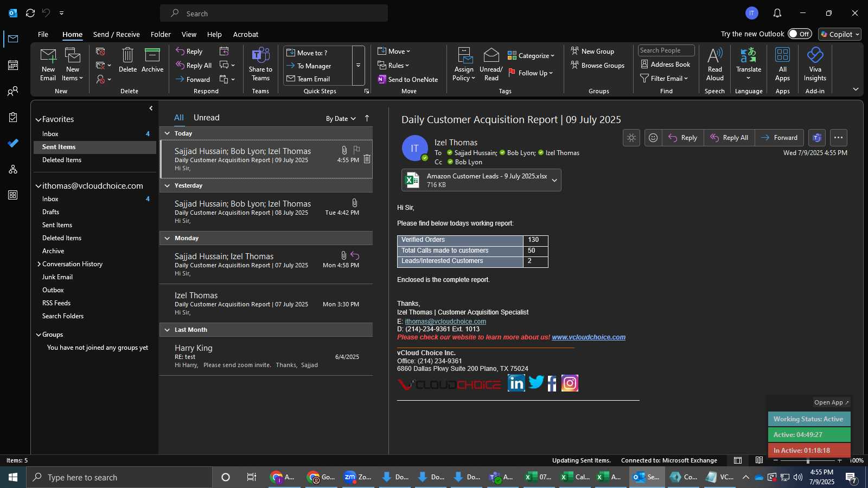Switch status bar to Reading view layout

point(759,460)
